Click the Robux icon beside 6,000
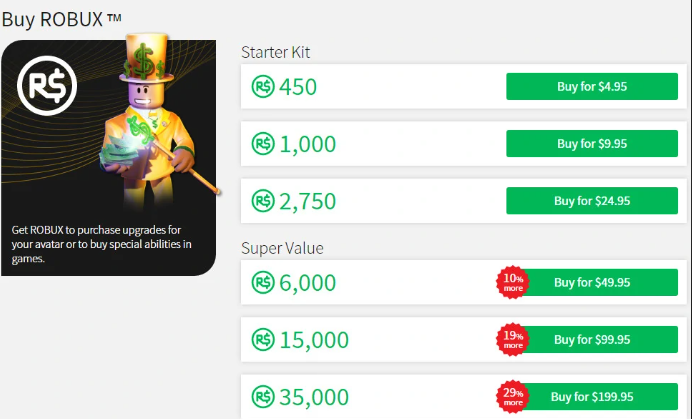692x419 pixels. click(262, 283)
